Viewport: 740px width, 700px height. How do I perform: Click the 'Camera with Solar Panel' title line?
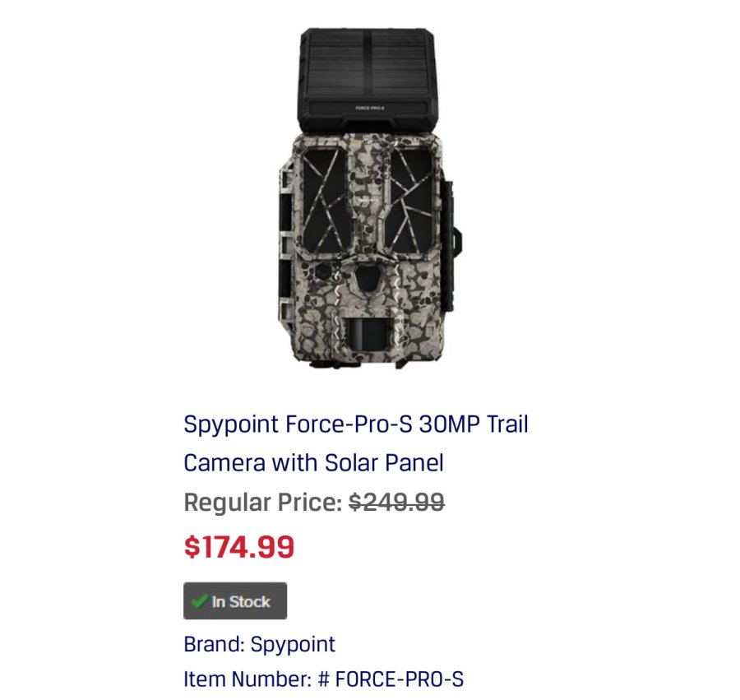[313, 462]
